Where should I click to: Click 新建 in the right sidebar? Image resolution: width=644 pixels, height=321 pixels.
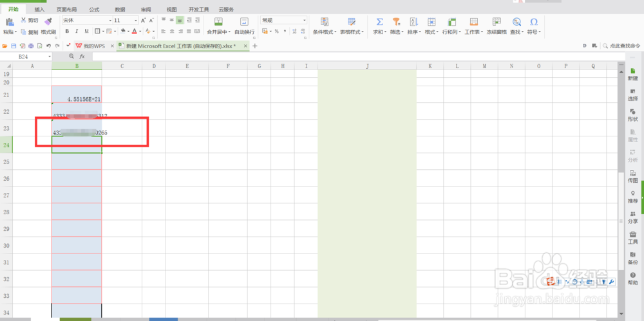633,74
